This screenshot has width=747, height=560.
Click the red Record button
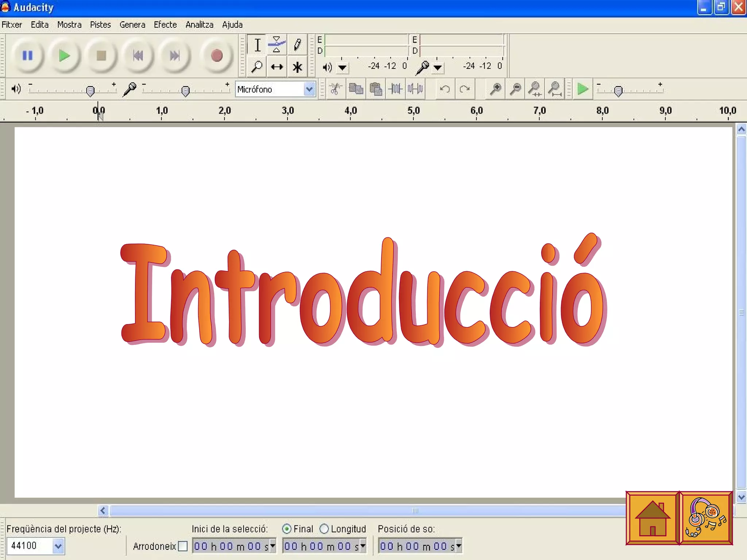click(x=217, y=56)
